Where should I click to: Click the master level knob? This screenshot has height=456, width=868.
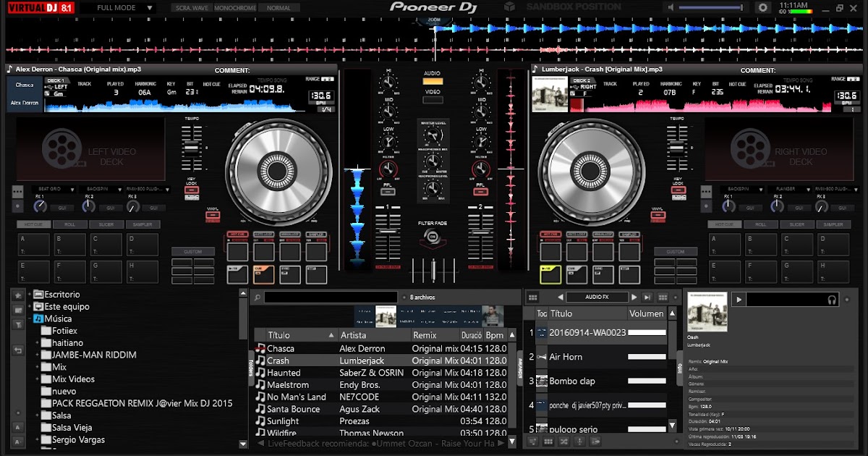click(x=434, y=135)
